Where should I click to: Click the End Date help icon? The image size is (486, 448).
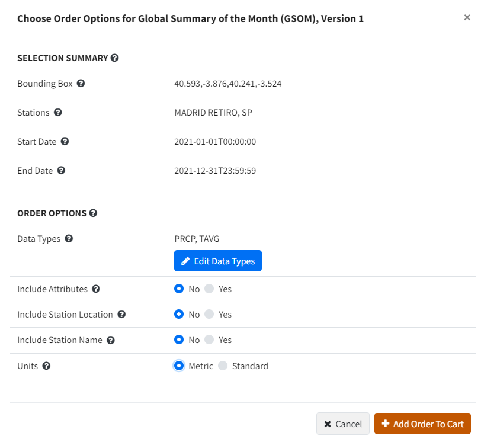click(x=61, y=170)
